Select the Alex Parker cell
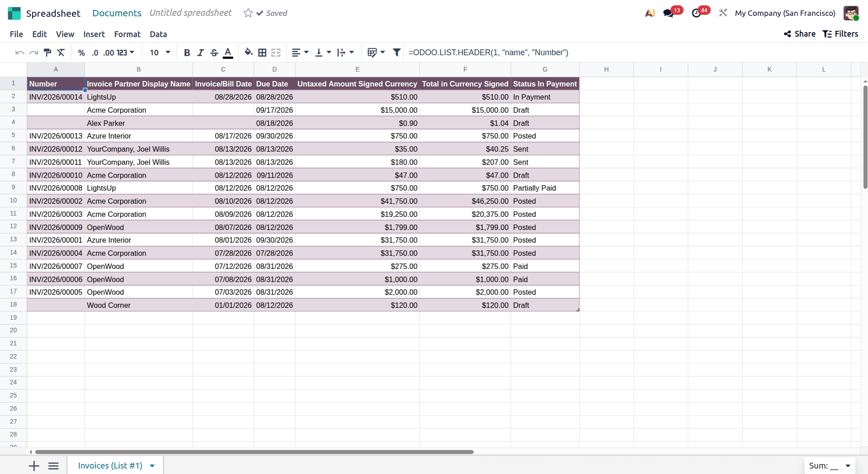The width and height of the screenshot is (868, 474). [139, 123]
